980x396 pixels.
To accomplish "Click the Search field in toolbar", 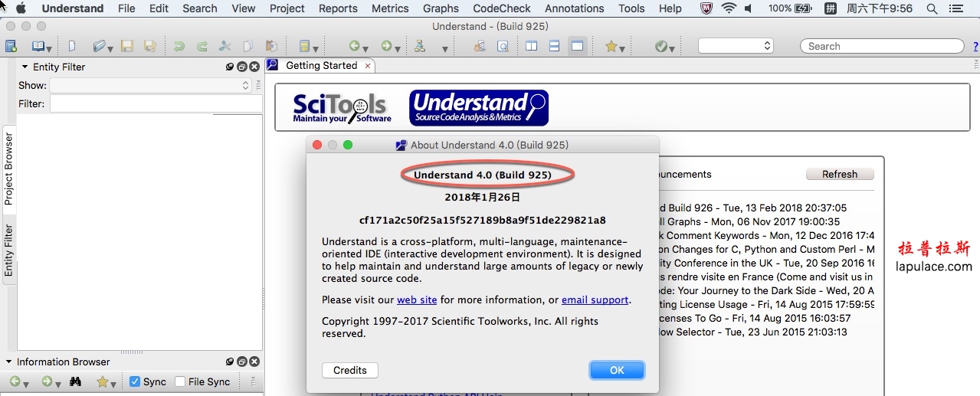I will [x=883, y=46].
